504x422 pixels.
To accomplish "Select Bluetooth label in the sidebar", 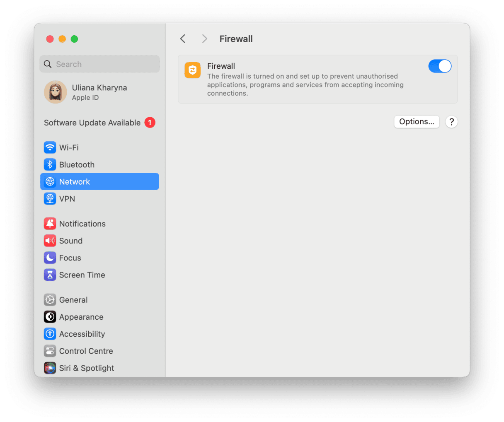I will [x=77, y=164].
